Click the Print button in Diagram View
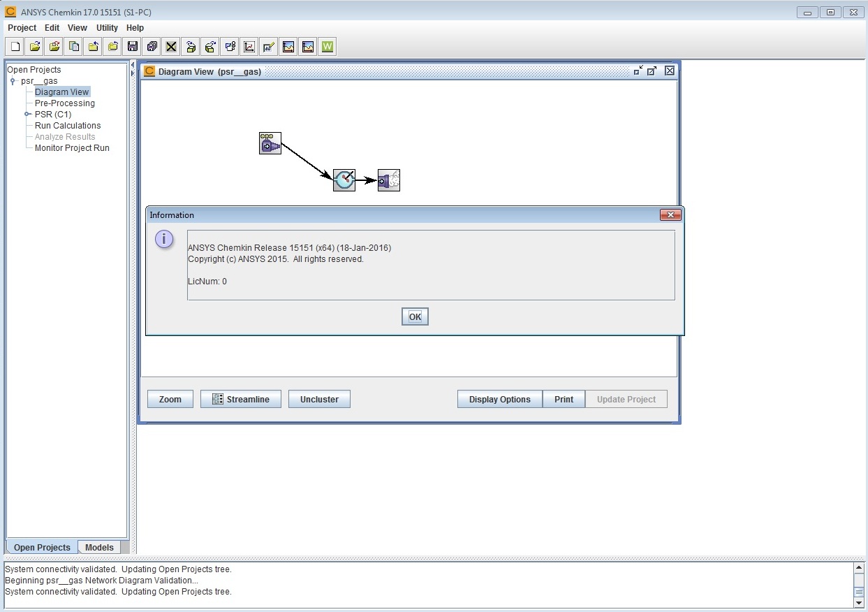 click(x=564, y=400)
